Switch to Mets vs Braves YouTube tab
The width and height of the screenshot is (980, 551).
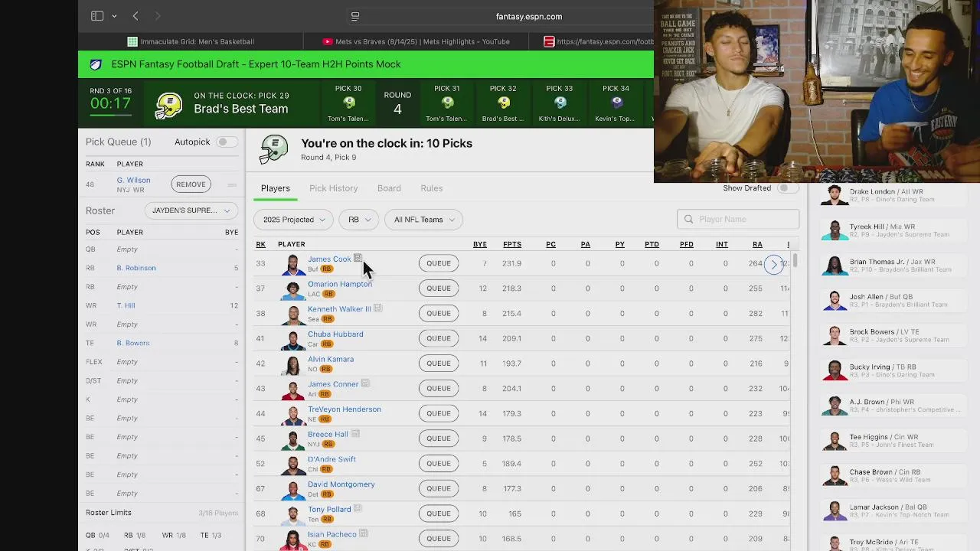(416, 41)
